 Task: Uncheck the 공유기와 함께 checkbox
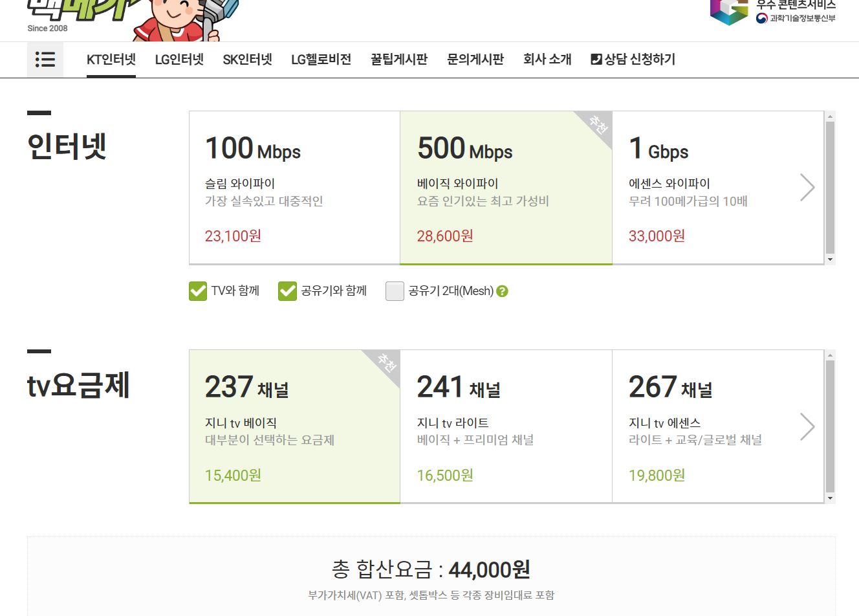click(287, 291)
